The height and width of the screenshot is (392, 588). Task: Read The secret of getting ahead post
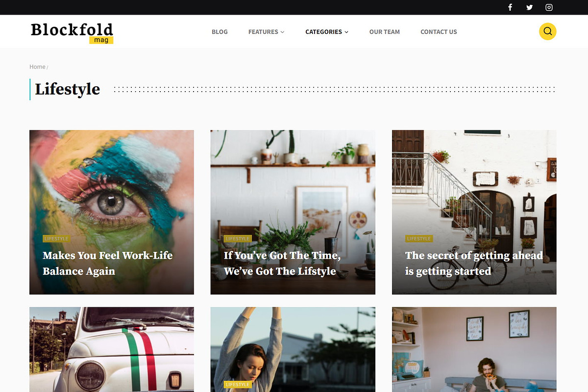[x=474, y=263]
